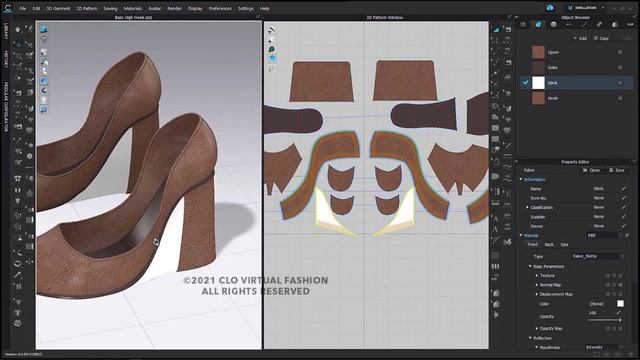Screen dimensions: 640x360
Task: Click the small icon right of Upper fabric
Action: 620,52
